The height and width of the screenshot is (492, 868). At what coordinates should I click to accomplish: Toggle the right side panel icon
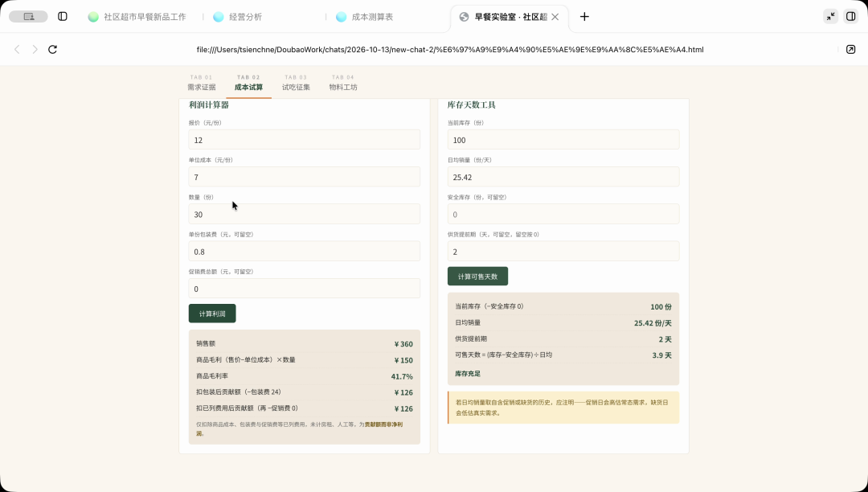[x=850, y=17]
